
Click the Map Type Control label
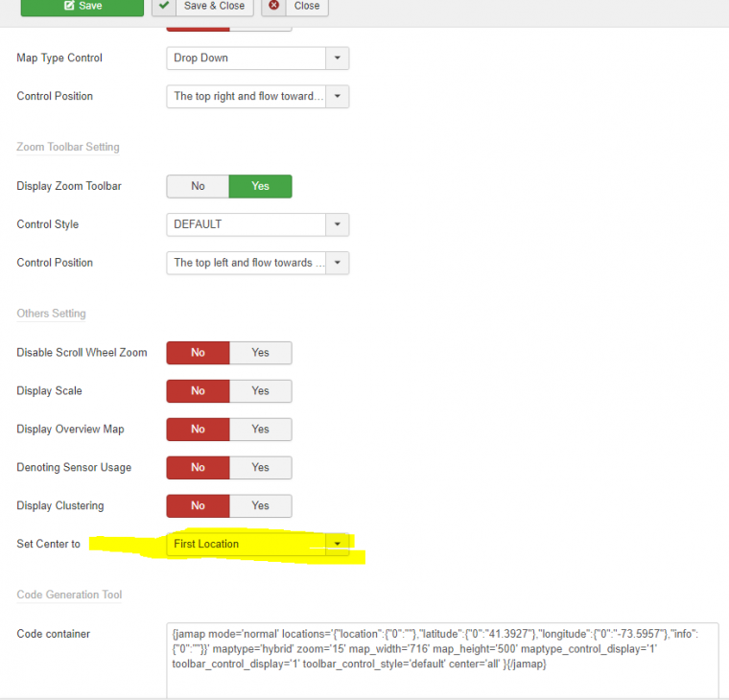(x=59, y=58)
